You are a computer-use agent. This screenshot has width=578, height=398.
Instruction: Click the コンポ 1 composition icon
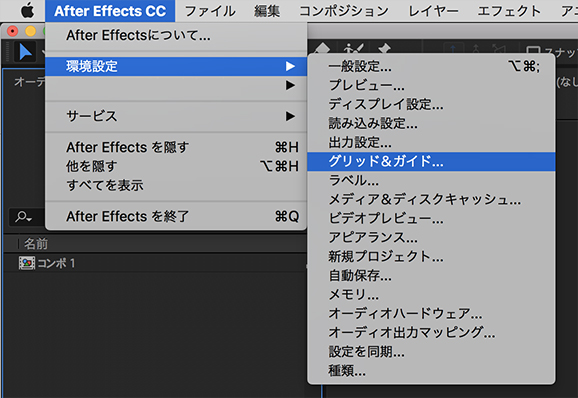[27, 263]
